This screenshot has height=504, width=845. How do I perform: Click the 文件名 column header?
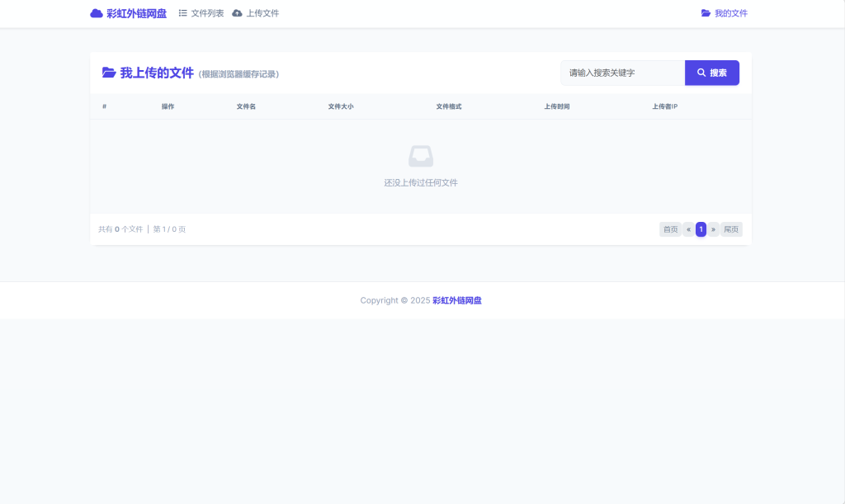point(246,107)
